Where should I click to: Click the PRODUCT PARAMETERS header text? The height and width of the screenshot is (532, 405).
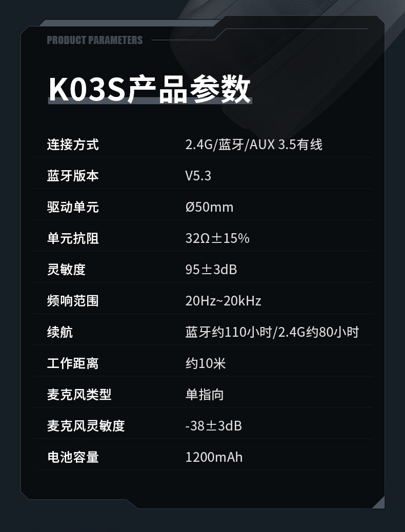click(95, 40)
